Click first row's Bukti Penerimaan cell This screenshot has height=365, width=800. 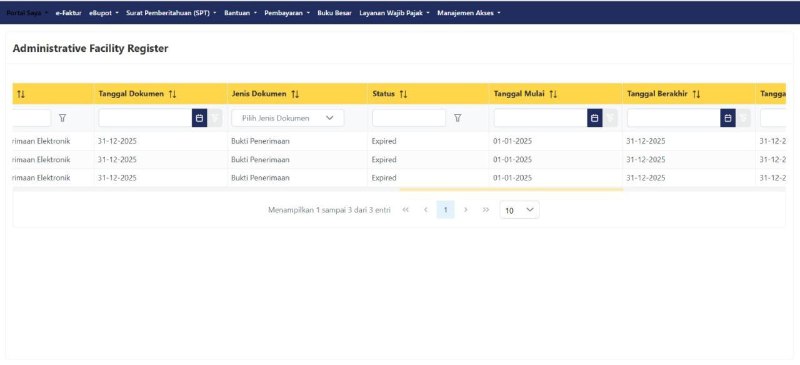tap(260, 141)
